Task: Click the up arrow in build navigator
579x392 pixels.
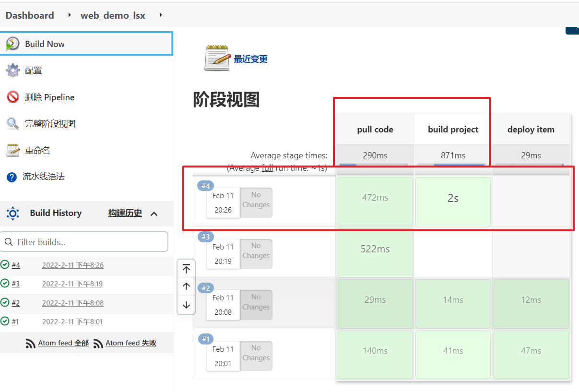Action: [186, 286]
